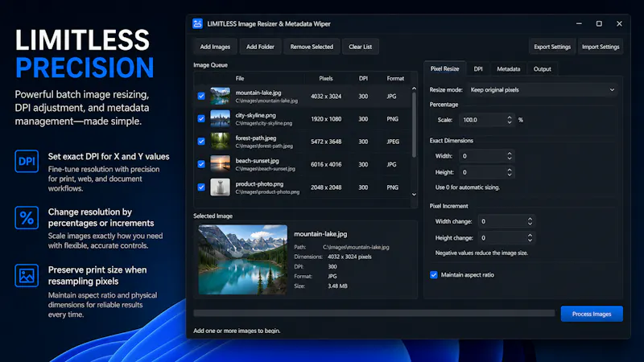Decrease the Scale percentage with down arrow
Image resolution: width=644 pixels, height=362 pixels.
click(x=510, y=122)
